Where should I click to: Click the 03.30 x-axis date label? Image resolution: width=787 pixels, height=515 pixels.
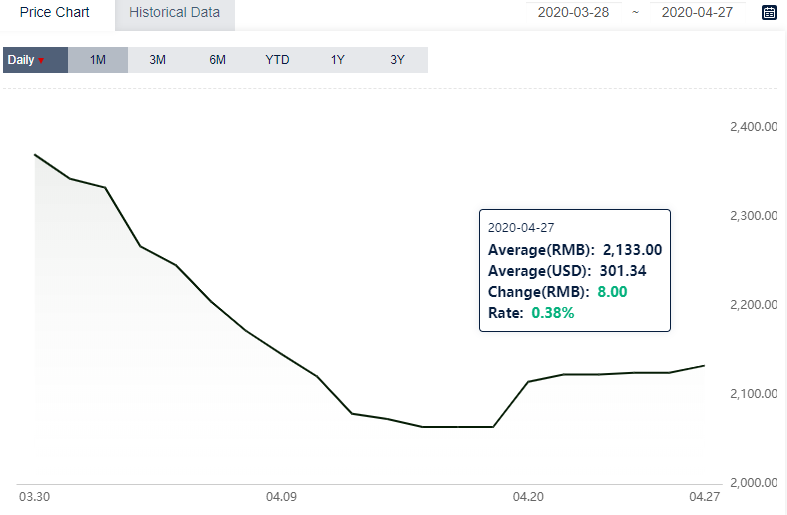[x=35, y=497]
